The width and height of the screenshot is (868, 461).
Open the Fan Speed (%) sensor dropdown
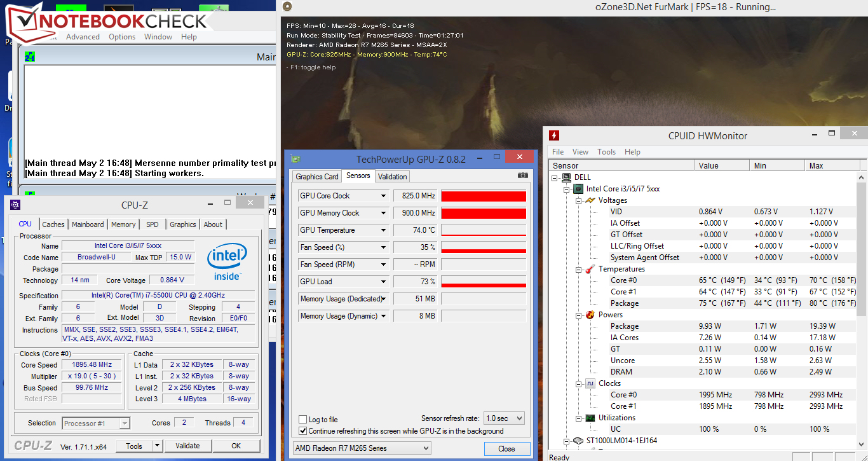383,247
